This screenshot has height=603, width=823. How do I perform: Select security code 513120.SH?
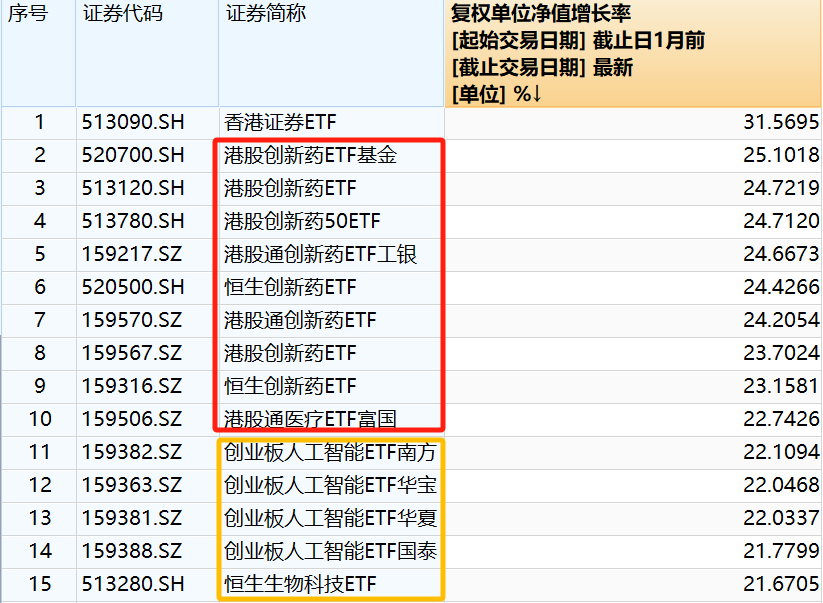(133, 189)
